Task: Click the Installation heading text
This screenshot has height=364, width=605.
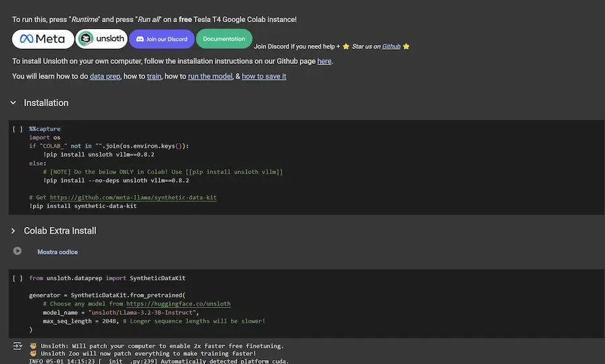Action: 46,103
